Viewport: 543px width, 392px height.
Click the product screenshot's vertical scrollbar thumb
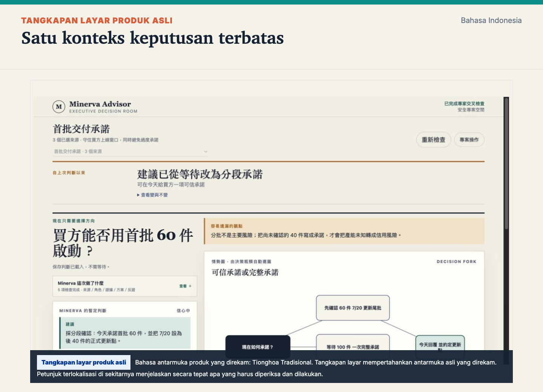pyautogui.click(x=506, y=163)
